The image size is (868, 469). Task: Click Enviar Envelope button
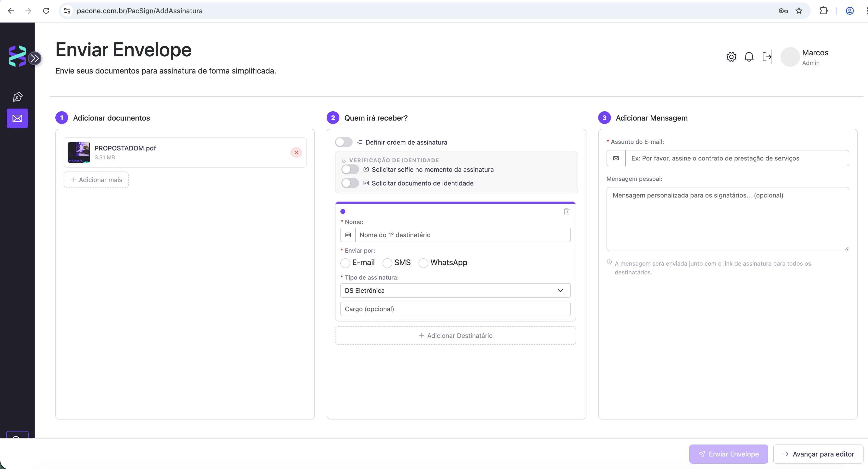[x=729, y=454]
